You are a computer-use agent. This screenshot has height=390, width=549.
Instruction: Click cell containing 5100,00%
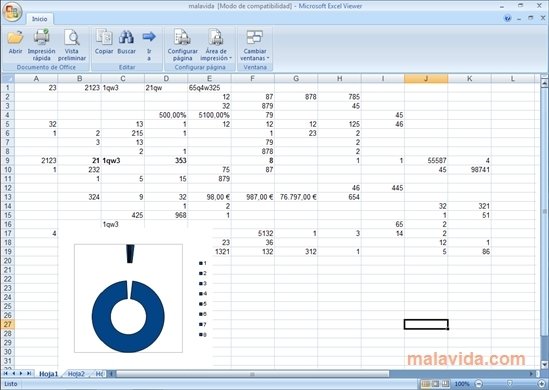click(209, 115)
